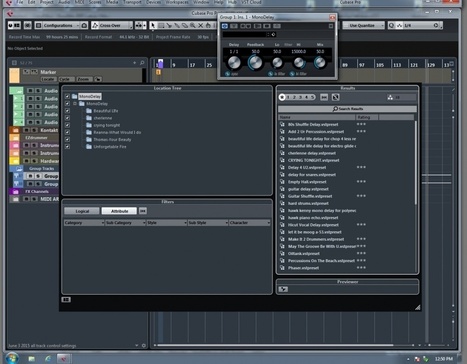Switch to the Attribute filter tab

coord(119,211)
